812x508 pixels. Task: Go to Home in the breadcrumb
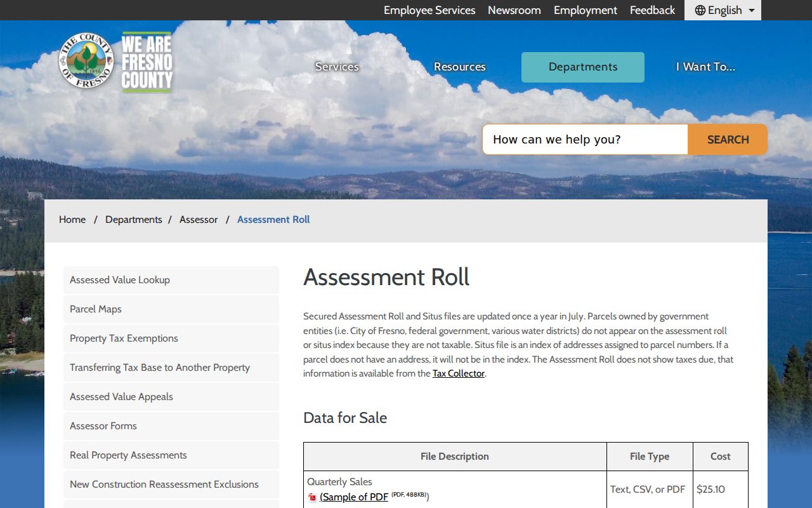tap(72, 220)
